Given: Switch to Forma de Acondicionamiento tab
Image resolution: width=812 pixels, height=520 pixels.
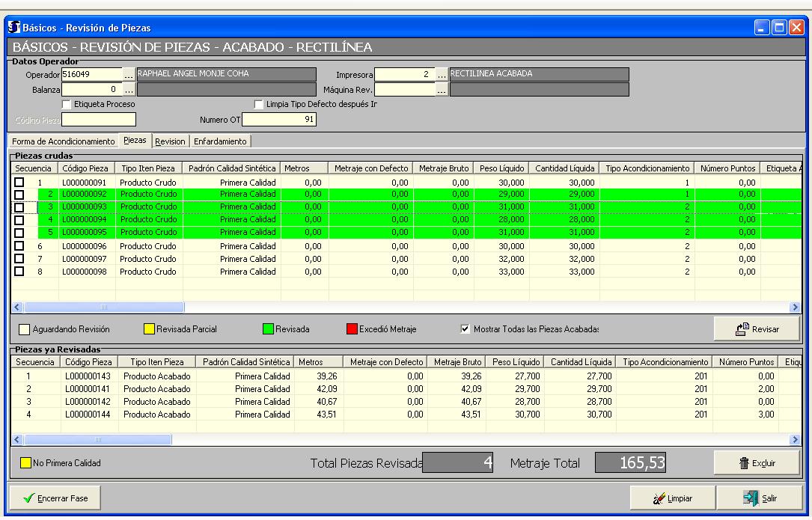Looking at the screenshot, I should pos(64,141).
